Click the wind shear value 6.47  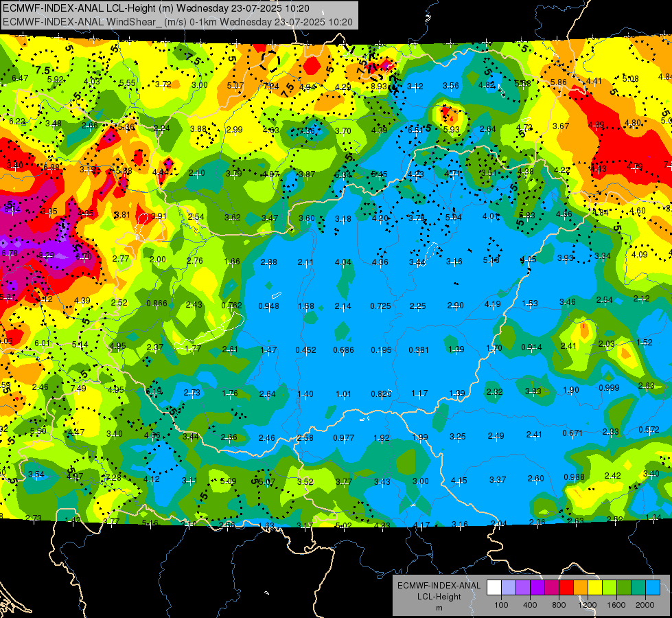pyautogui.click(x=20, y=78)
